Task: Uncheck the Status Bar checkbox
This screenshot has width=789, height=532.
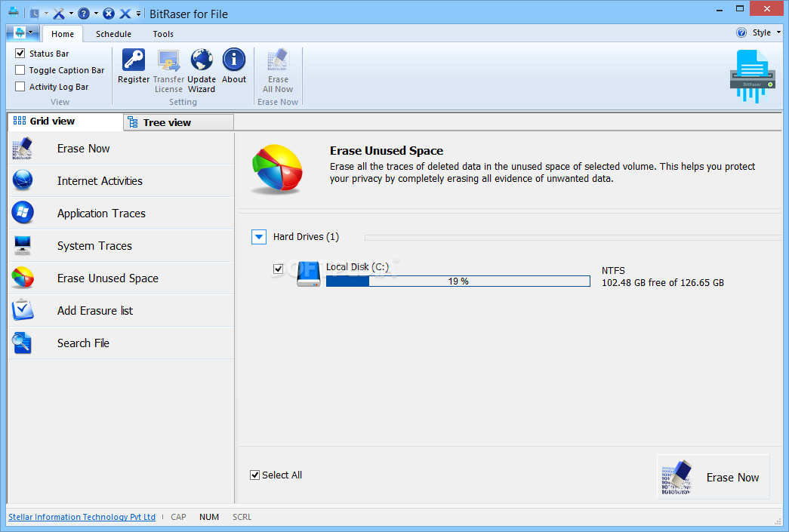Action: [20, 54]
